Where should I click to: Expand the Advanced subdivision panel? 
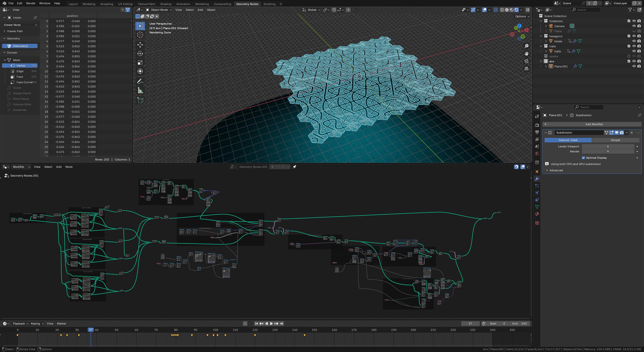coord(556,170)
